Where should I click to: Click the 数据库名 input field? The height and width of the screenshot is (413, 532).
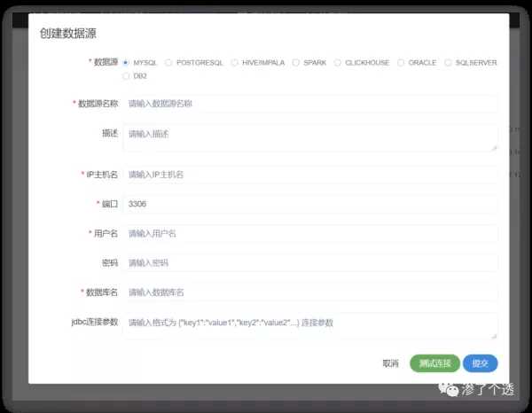[x=309, y=292]
